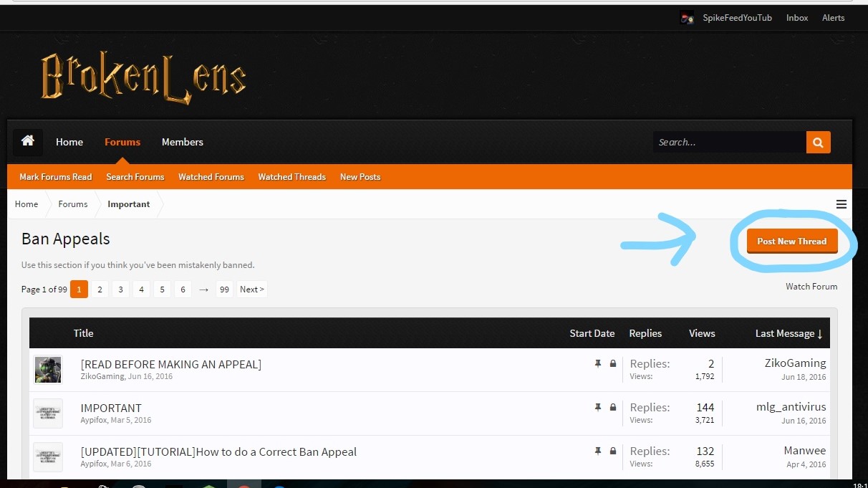Click the Apr 4, 2016 last message date
Image resolution: width=868 pixels, height=488 pixels.
point(806,464)
